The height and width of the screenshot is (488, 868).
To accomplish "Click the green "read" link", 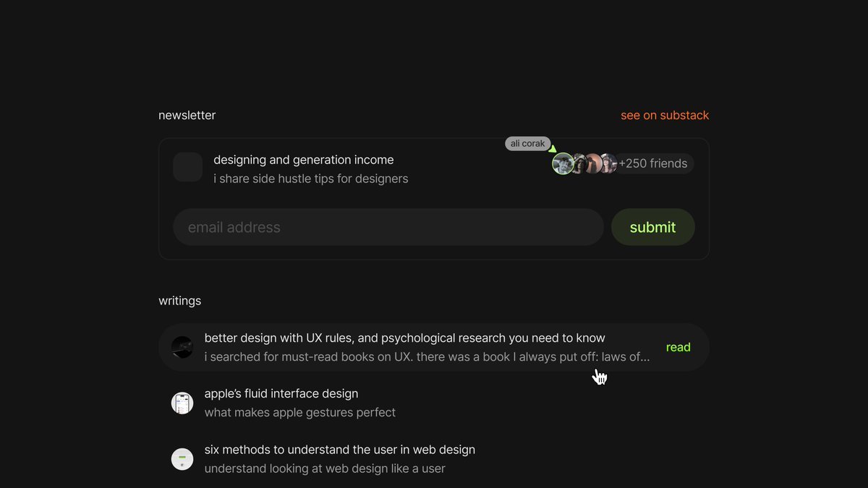I will [x=678, y=347].
